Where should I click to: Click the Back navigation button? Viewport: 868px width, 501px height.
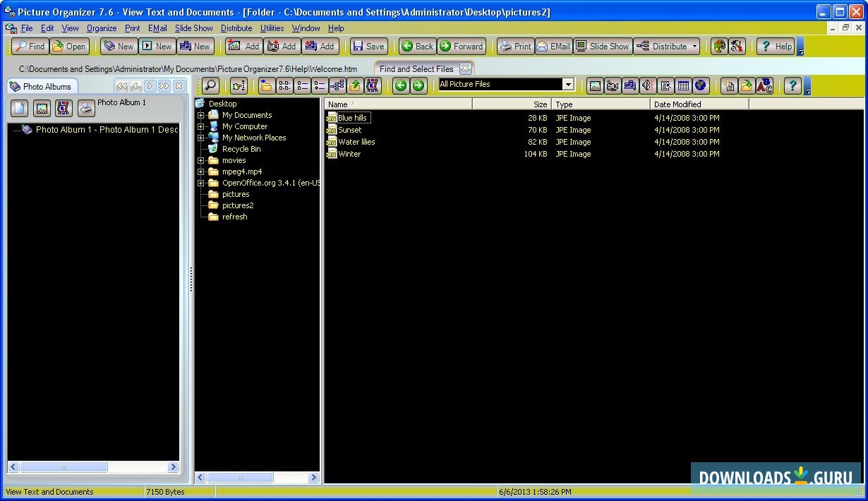(416, 46)
